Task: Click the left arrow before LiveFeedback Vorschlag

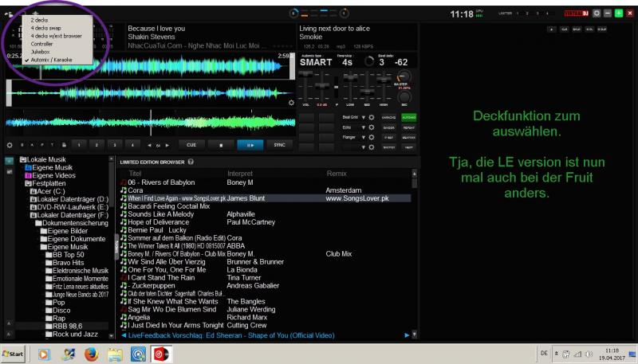Action: coord(124,335)
